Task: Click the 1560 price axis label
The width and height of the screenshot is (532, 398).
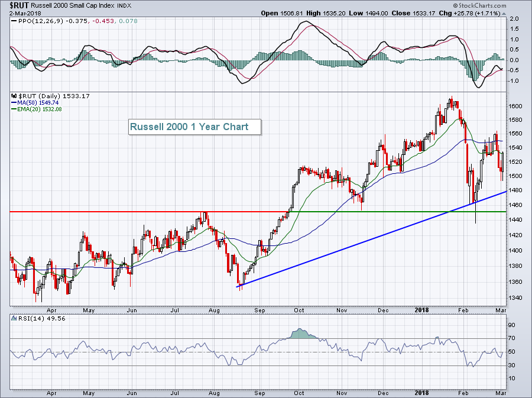Action: 515,133
